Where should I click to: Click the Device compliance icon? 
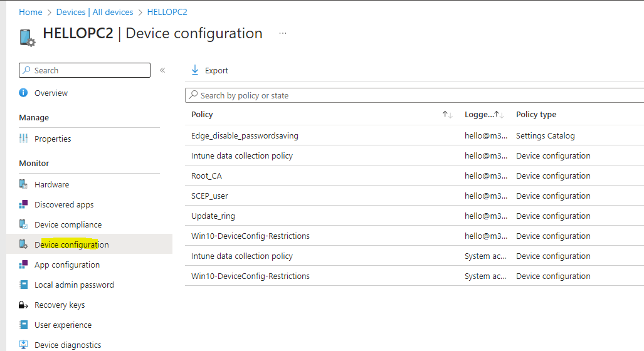coord(24,224)
